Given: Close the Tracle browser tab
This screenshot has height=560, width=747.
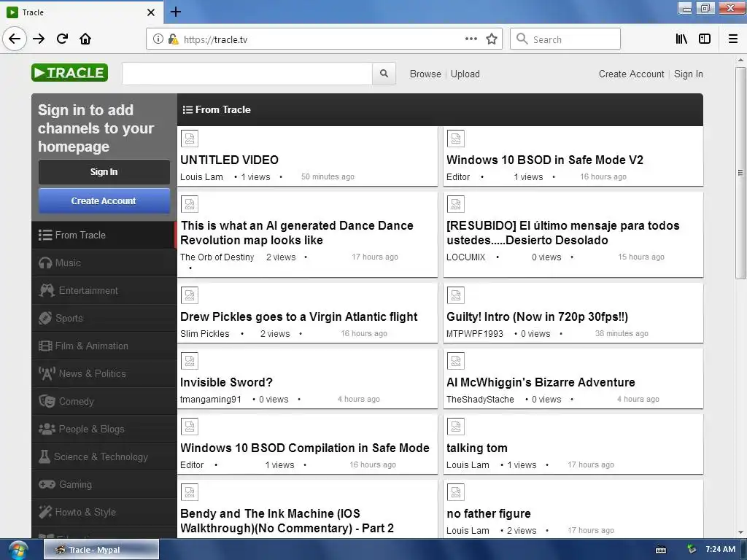Looking at the screenshot, I should point(150,12).
